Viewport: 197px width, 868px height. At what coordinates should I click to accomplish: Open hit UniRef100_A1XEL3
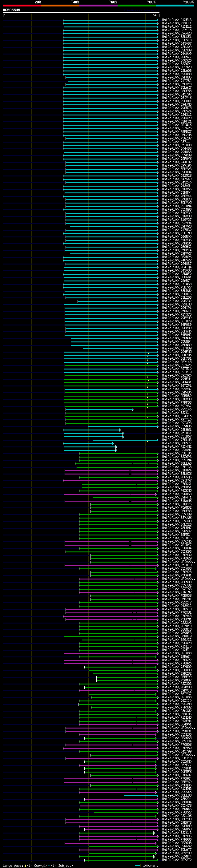point(177,20)
